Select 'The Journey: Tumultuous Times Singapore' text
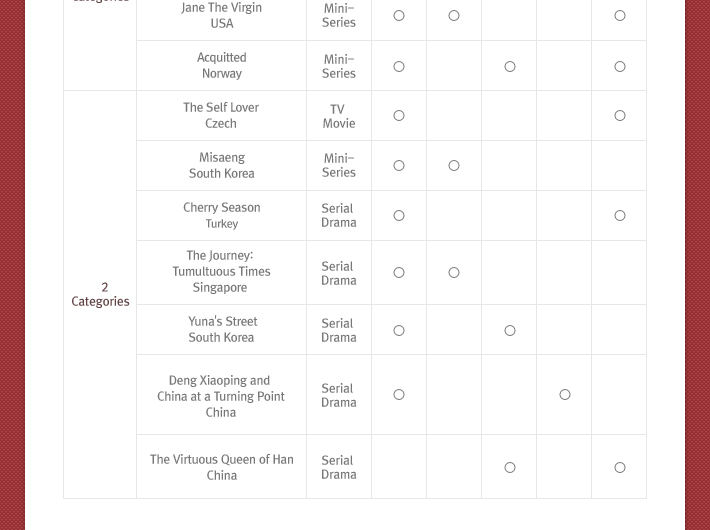 (221, 271)
